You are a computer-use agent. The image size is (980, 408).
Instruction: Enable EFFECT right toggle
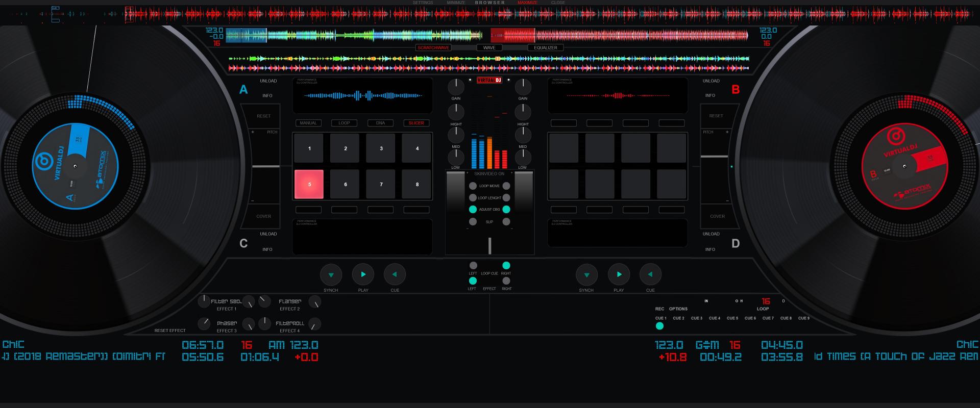(x=506, y=281)
